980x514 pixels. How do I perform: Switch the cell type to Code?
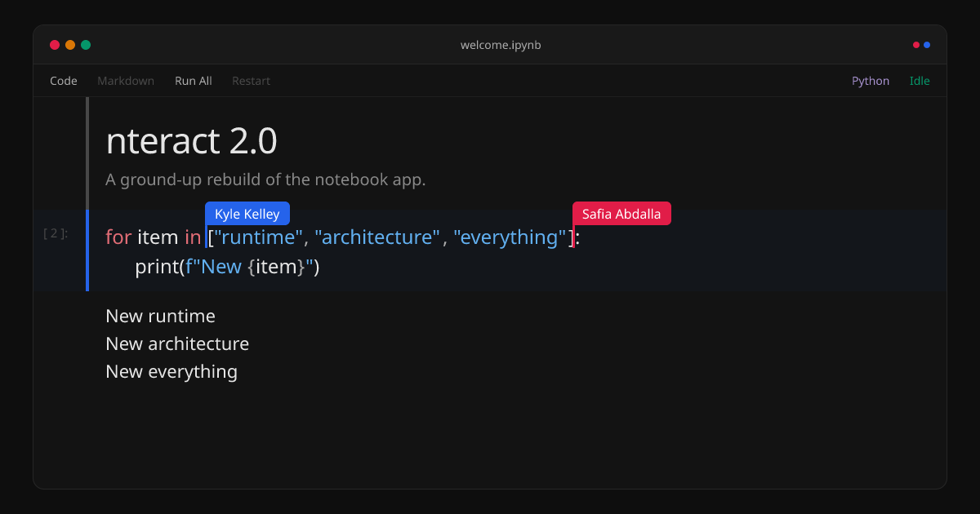(63, 81)
